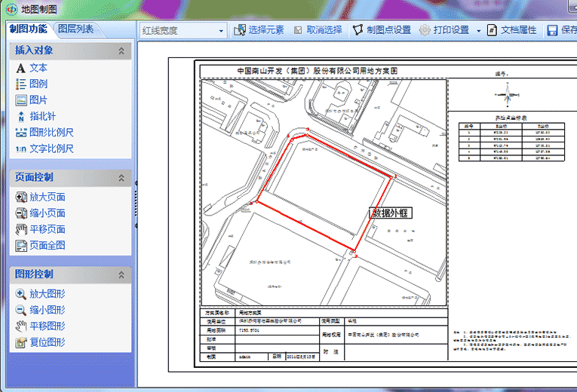Open print settings dropdown arrow
This screenshot has height=392, width=577.
click(478, 31)
